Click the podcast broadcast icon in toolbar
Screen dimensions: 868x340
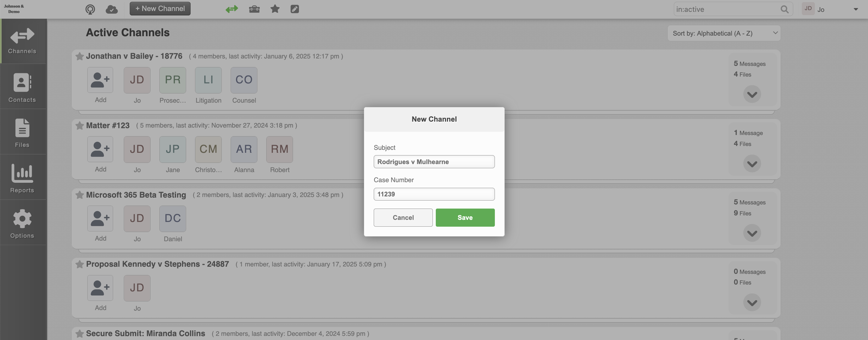(90, 9)
